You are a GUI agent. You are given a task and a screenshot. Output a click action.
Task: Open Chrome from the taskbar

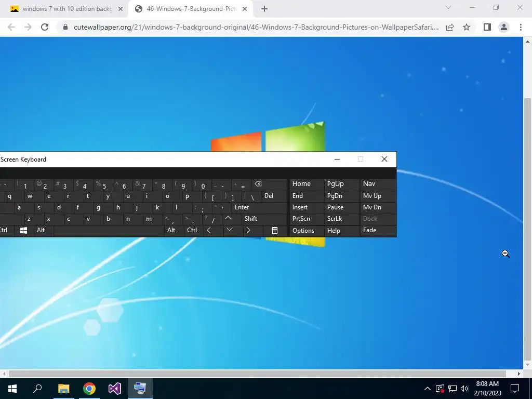89,389
